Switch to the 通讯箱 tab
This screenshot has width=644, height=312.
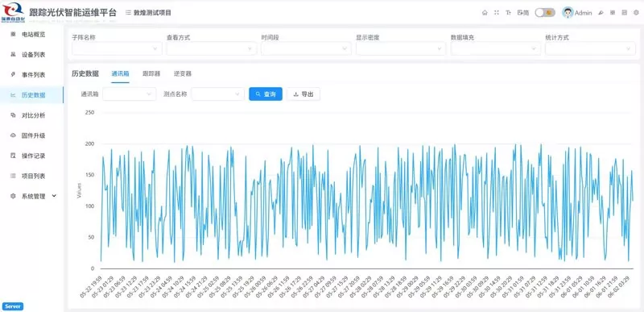point(120,74)
